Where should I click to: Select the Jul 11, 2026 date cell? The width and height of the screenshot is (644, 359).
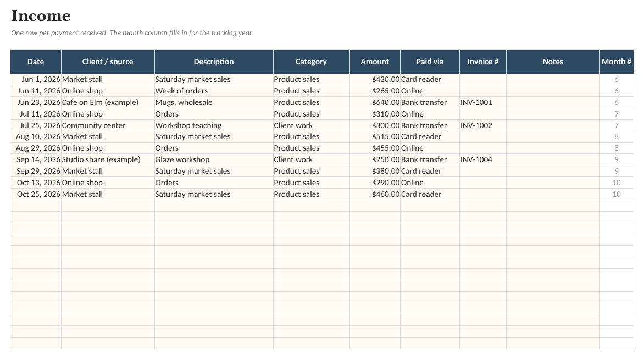tap(36, 114)
